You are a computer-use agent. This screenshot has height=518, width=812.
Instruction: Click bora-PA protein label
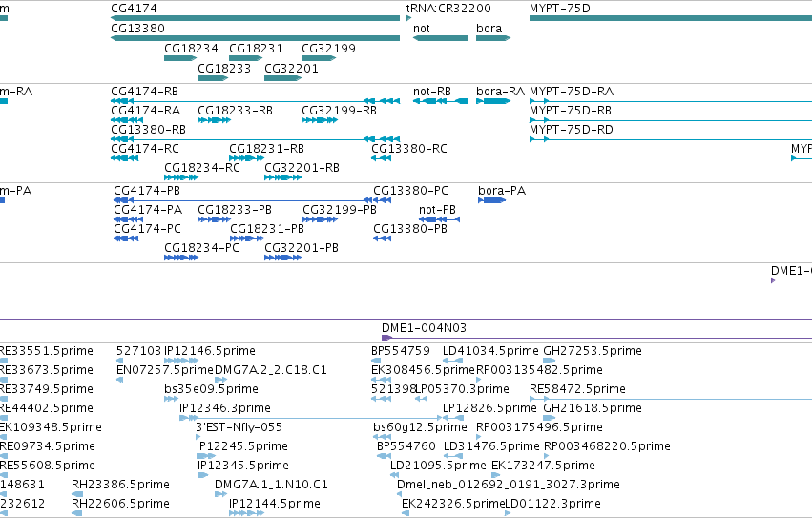pyautogui.click(x=502, y=191)
